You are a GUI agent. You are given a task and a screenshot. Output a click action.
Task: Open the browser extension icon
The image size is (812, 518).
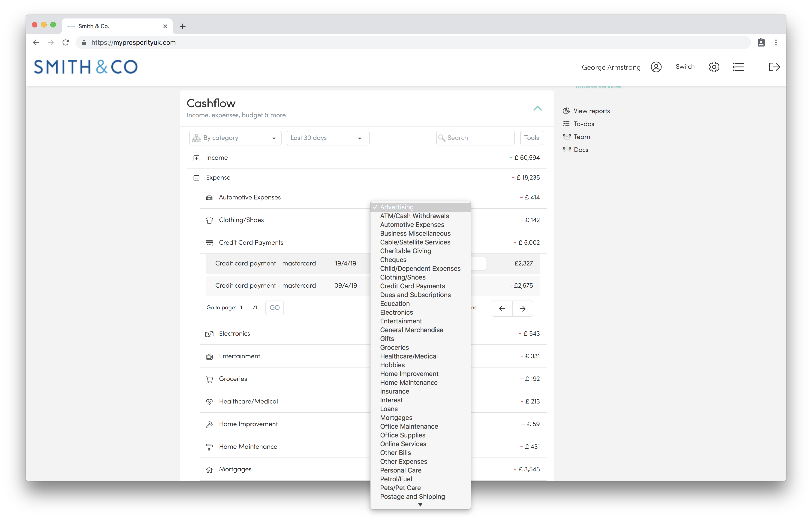(761, 42)
